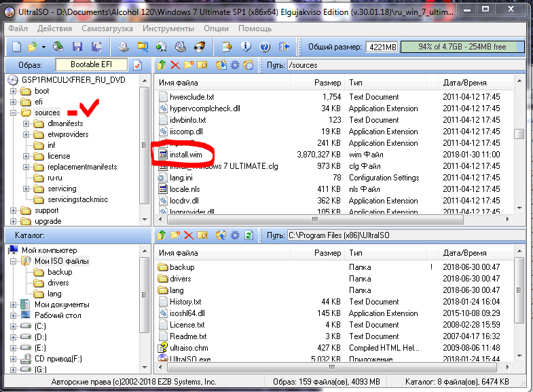Click the Burn CD/DVD image icon

pos(200,47)
